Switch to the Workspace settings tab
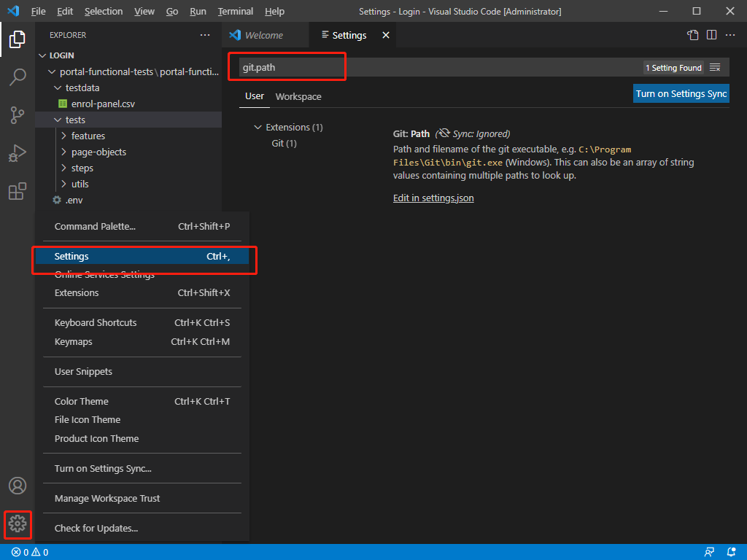Viewport: 747px width, 560px height. [298, 96]
